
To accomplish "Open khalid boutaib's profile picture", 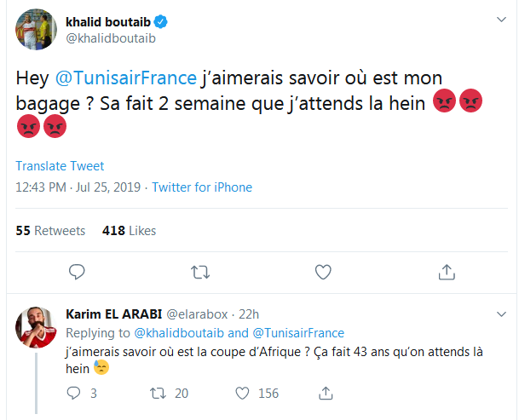I will click(35, 32).
